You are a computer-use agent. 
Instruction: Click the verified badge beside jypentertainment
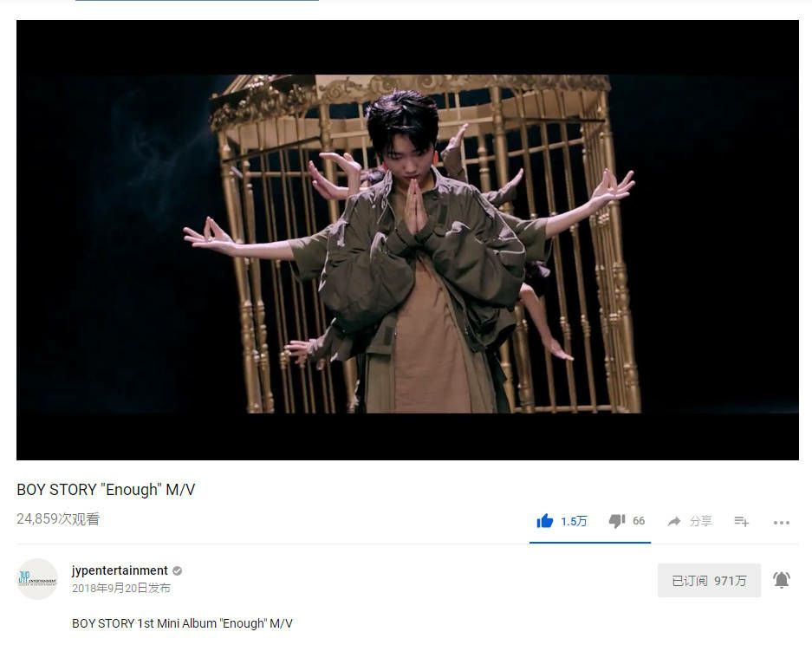177,571
